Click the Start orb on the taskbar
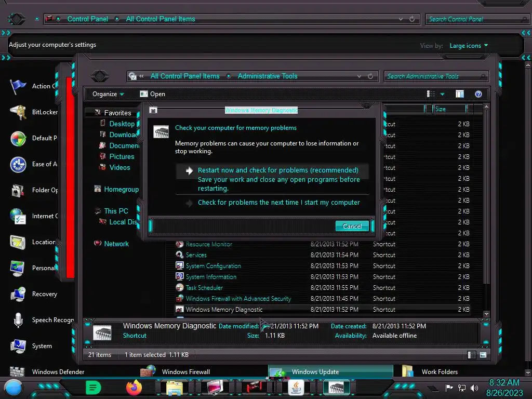The height and width of the screenshot is (399, 532). (x=14, y=388)
